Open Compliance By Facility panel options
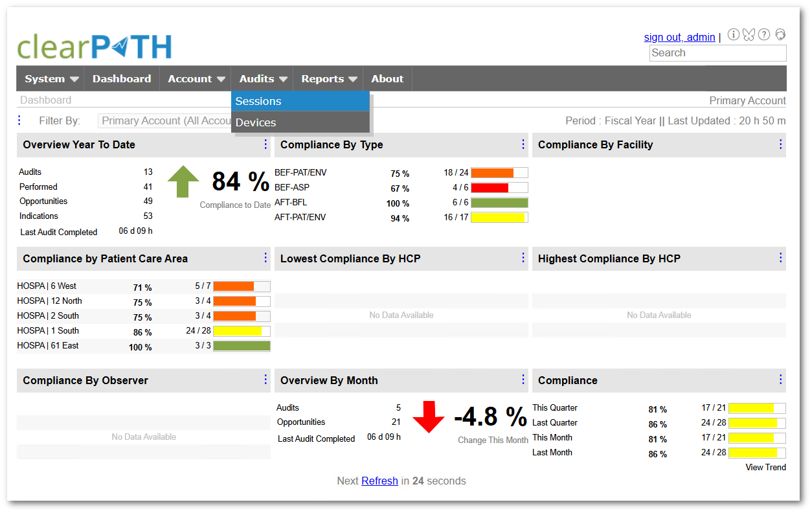 [781, 144]
